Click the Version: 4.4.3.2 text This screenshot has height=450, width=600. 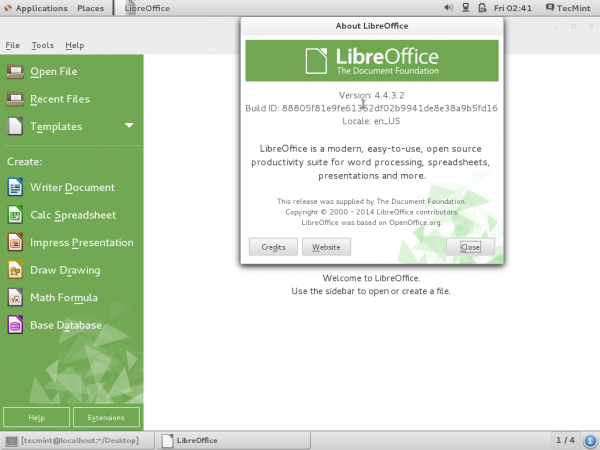[x=372, y=95]
